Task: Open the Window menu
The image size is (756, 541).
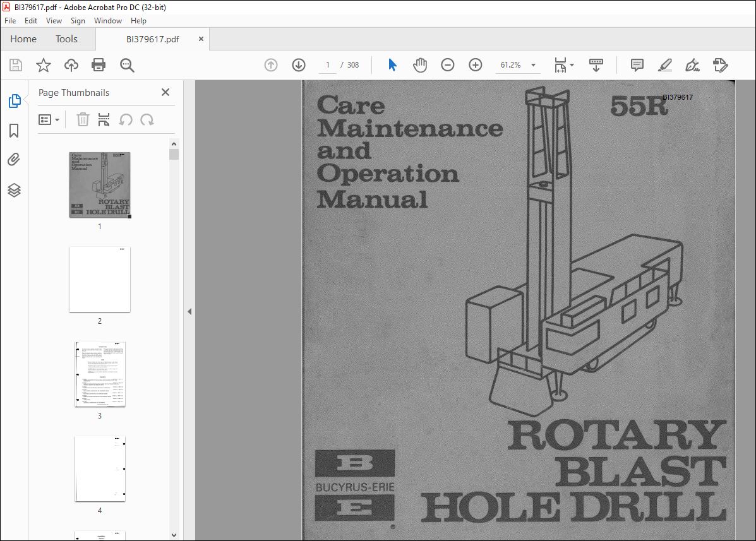Action: (x=107, y=21)
